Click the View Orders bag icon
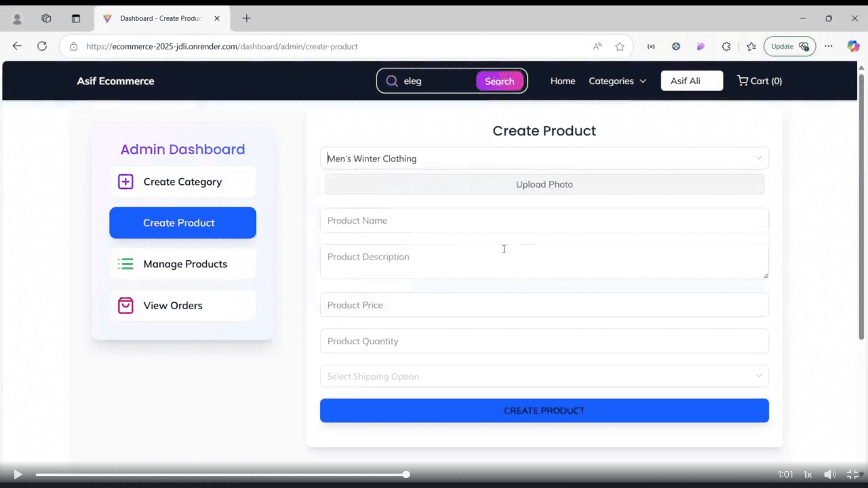Image resolution: width=868 pixels, height=488 pixels. [x=126, y=305]
